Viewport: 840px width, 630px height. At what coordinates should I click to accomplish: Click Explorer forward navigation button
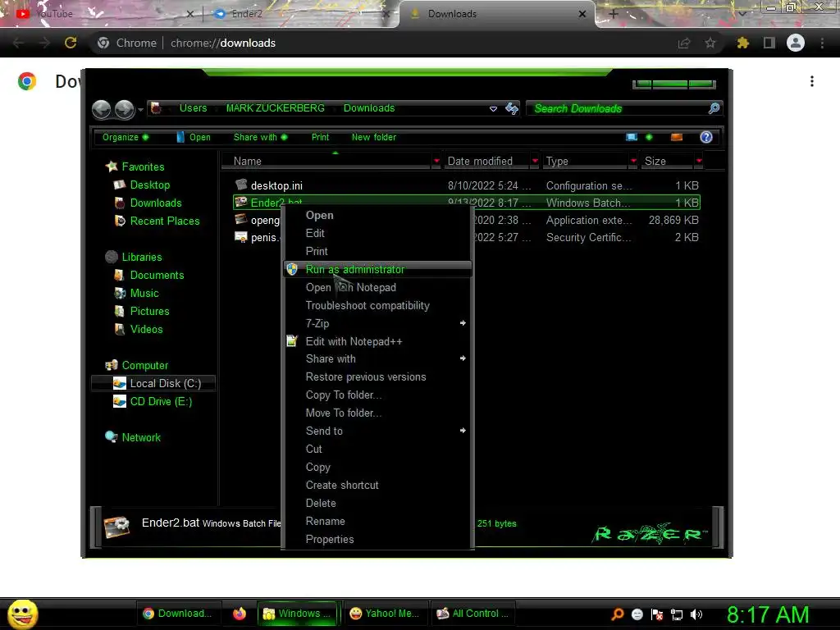click(x=125, y=109)
